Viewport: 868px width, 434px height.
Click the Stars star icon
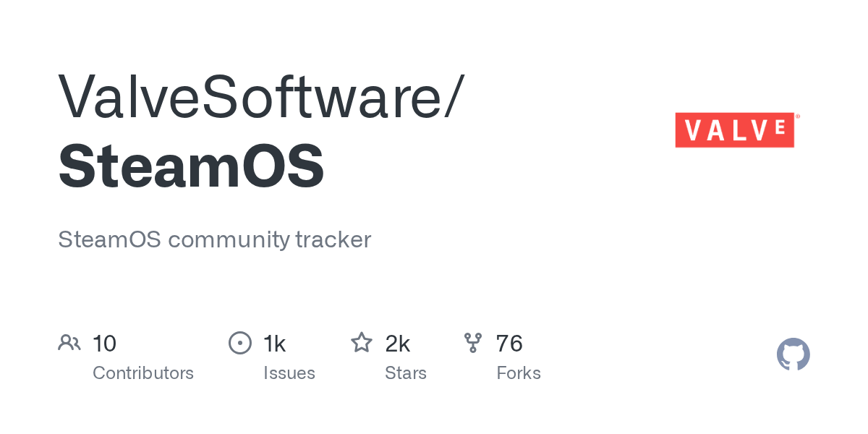[x=361, y=343]
